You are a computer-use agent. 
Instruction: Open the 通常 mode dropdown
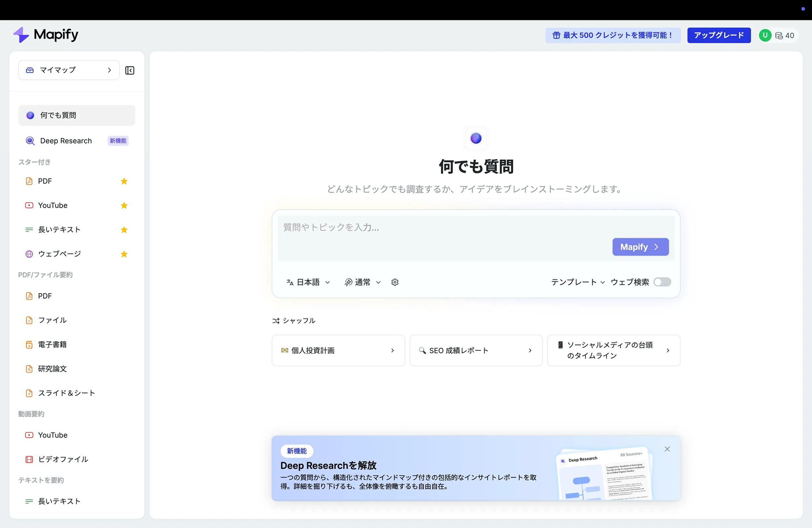coord(362,282)
